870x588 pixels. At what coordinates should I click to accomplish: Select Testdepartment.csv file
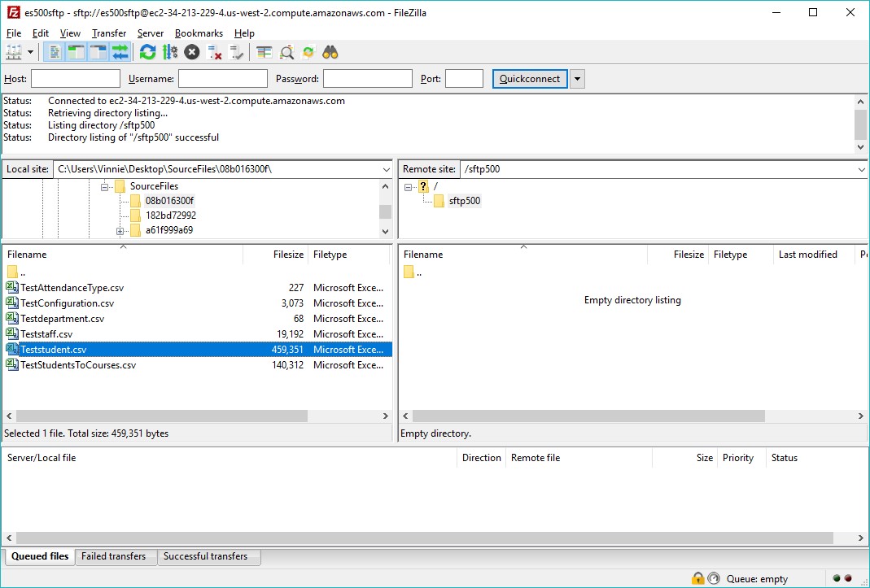(197, 319)
